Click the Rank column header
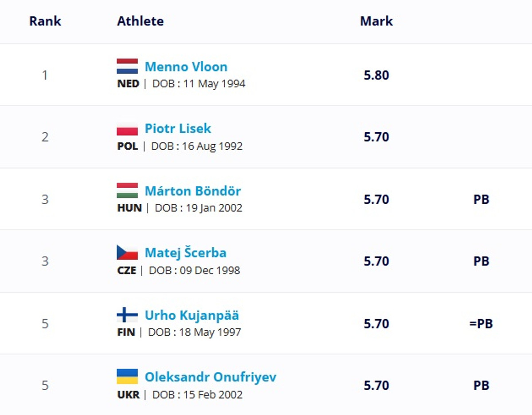532x415 pixels. (45, 21)
